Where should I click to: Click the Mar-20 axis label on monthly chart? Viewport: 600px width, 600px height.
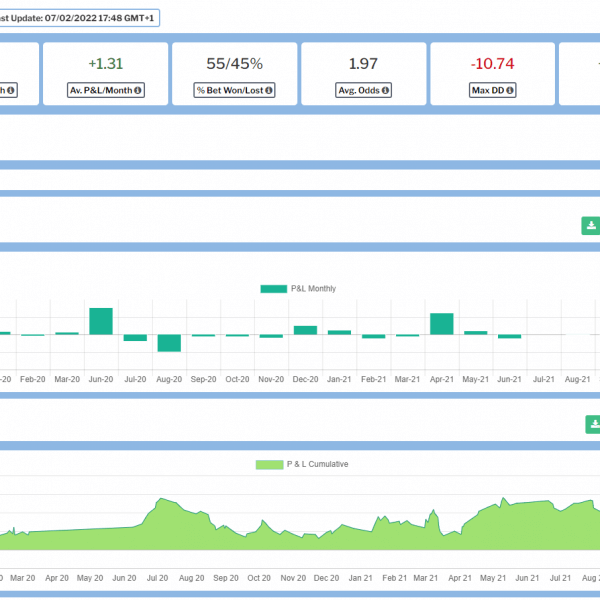67,379
